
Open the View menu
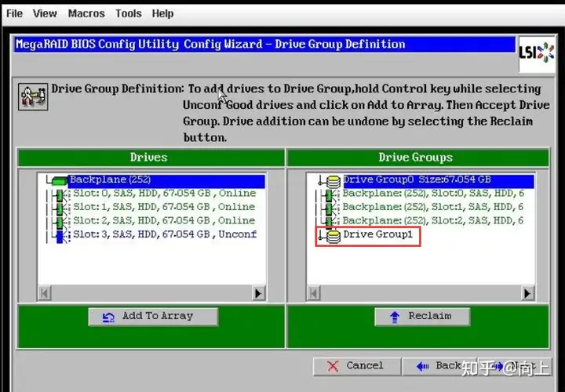[x=45, y=13]
